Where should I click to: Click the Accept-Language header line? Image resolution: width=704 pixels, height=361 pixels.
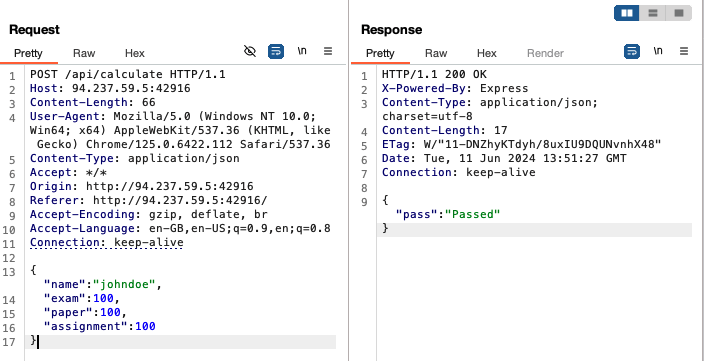(x=180, y=229)
